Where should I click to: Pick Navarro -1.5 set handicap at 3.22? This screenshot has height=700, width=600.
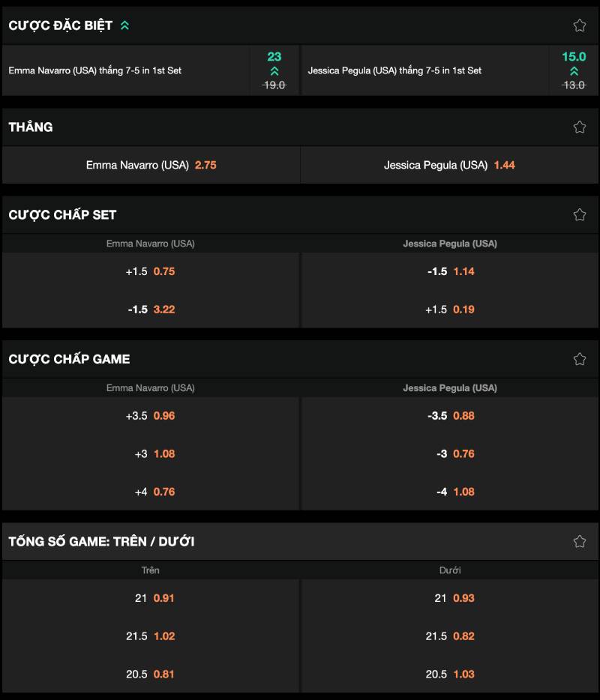point(151,310)
